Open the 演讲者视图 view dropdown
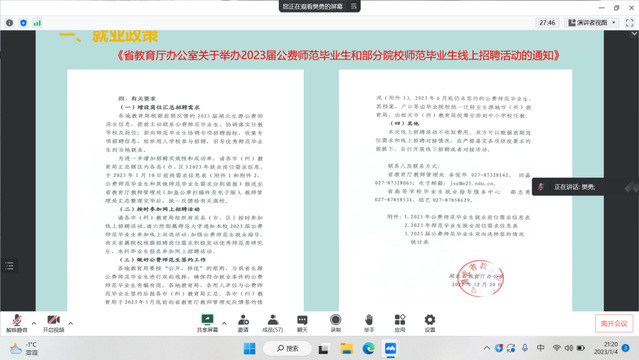Image resolution: width=639 pixels, height=360 pixels. point(592,23)
